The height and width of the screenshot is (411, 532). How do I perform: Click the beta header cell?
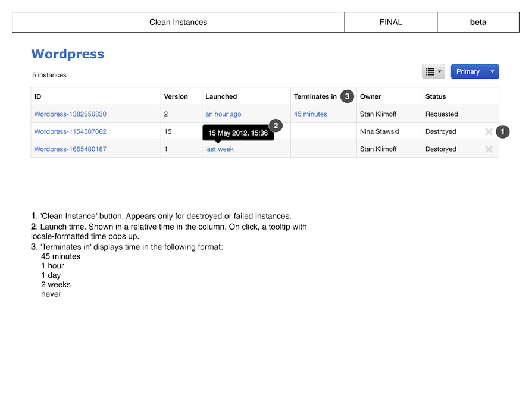[x=478, y=23]
